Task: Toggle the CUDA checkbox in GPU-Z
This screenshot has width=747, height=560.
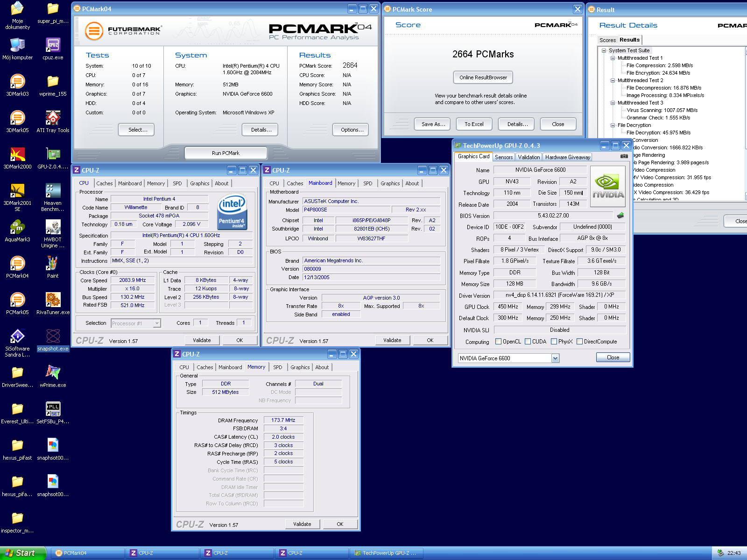Action: [x=528, y=342]
